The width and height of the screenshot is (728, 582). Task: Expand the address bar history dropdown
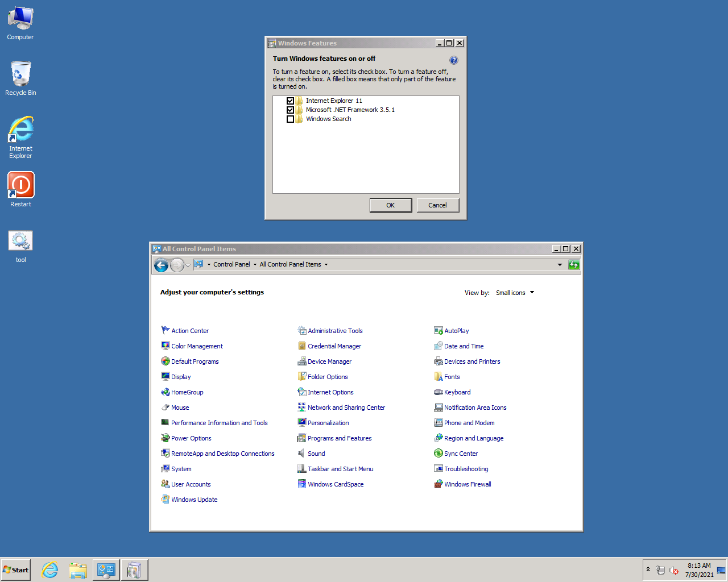[560, 265]
